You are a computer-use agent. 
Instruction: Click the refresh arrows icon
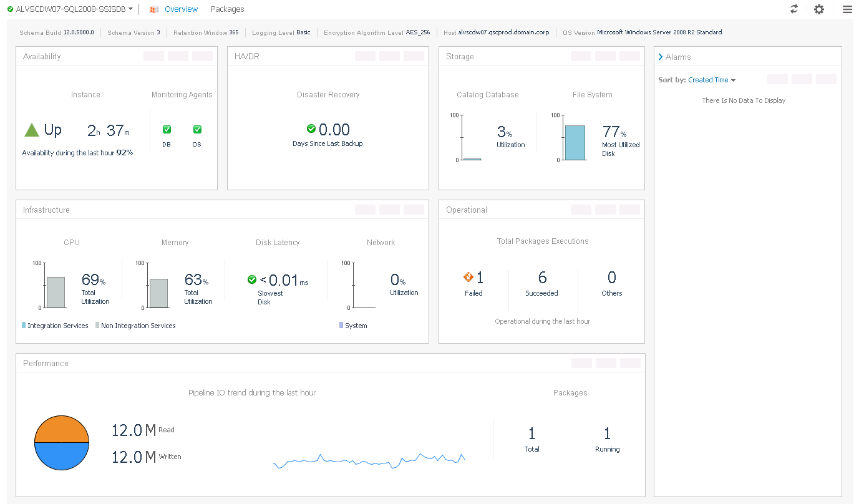pos(794,9)
